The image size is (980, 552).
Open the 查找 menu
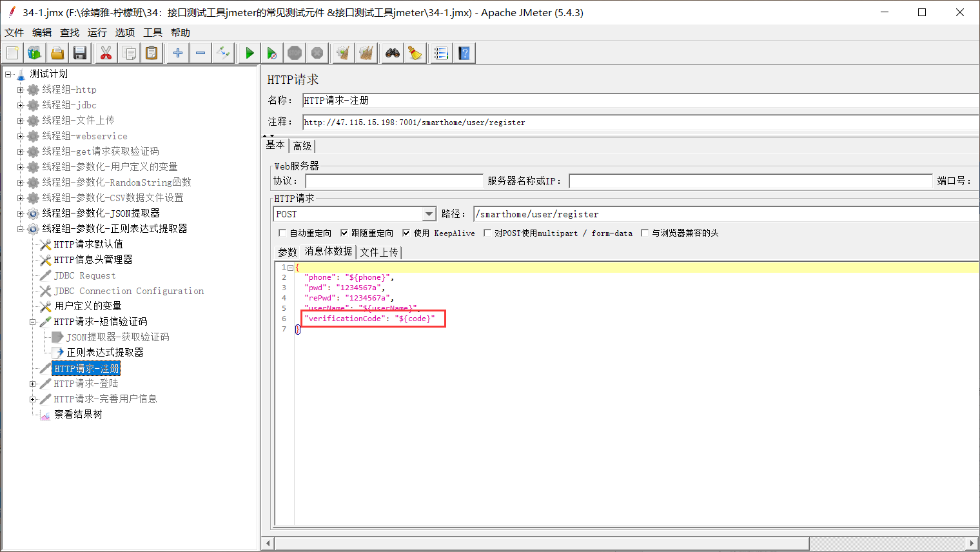coord(70,32)
